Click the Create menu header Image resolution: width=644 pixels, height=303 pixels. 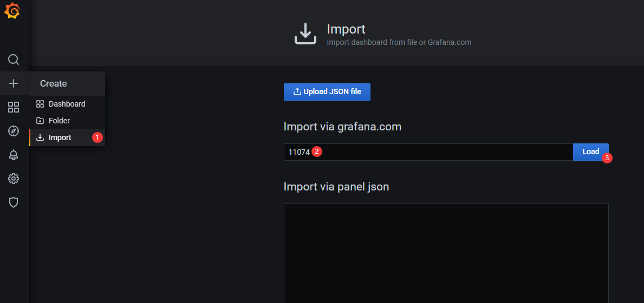54,83
